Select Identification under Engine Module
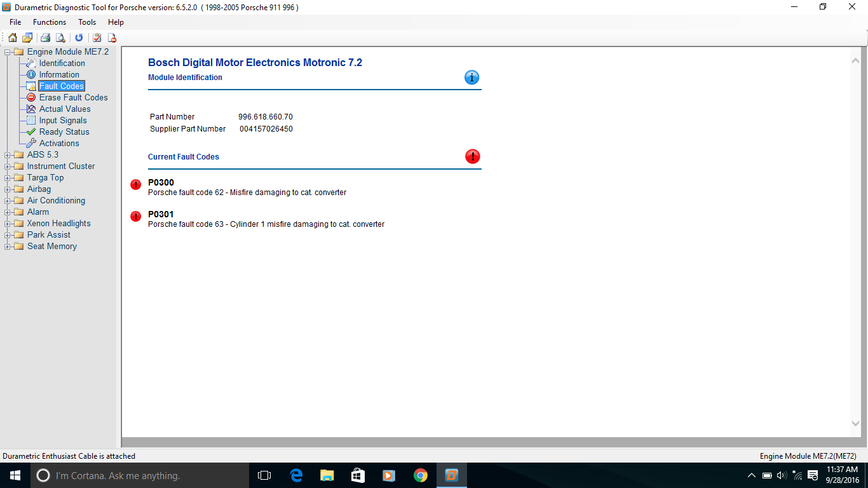The image size is (868, 488). pos(62,63)
